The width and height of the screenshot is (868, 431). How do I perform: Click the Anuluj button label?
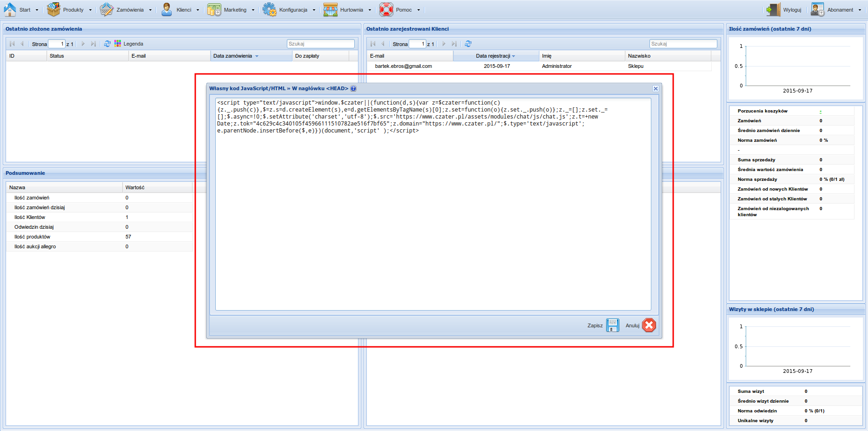[632, 325]
